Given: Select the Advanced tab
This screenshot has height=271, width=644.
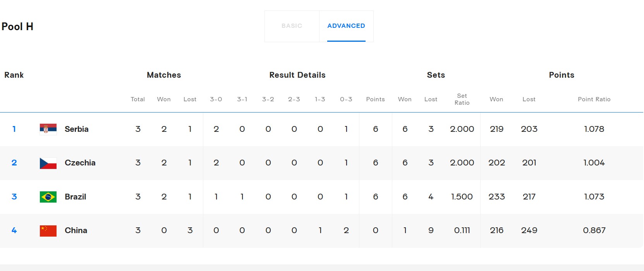Looking at the screenshot, I should [x=346, y=26].
